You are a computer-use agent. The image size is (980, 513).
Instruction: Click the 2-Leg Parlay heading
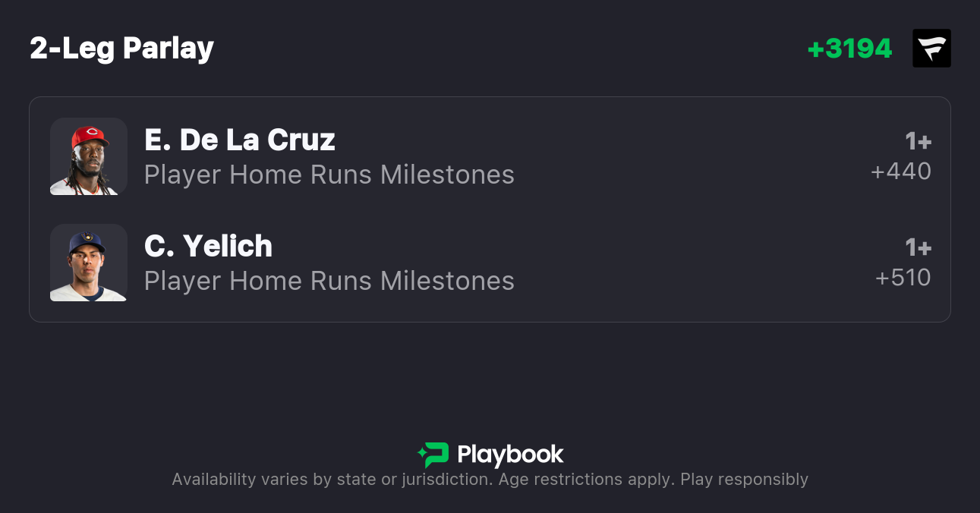(x=121, y=49)
